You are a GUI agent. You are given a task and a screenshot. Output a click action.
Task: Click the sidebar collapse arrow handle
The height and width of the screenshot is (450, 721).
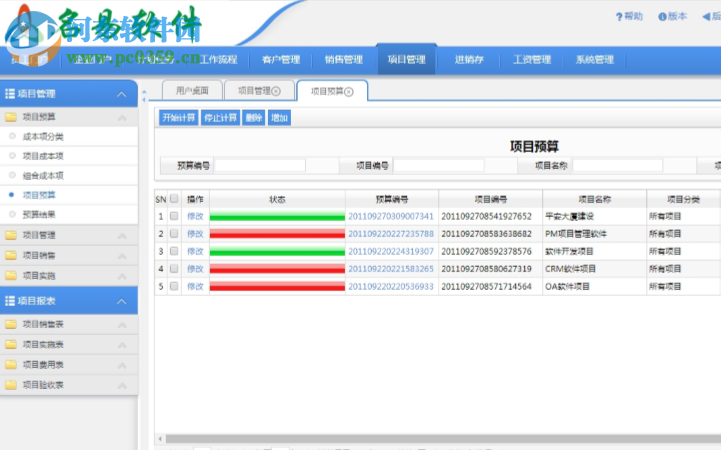(144, 96)
